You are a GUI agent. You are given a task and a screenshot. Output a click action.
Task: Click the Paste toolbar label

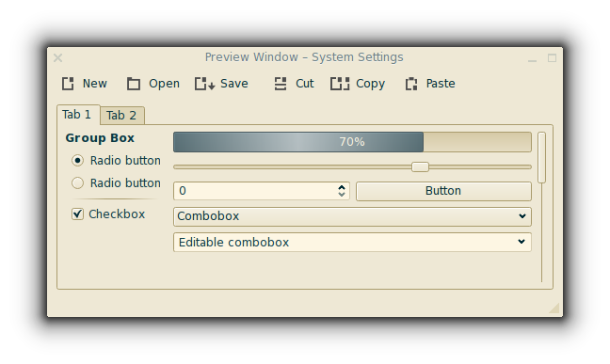click(441, 84)
